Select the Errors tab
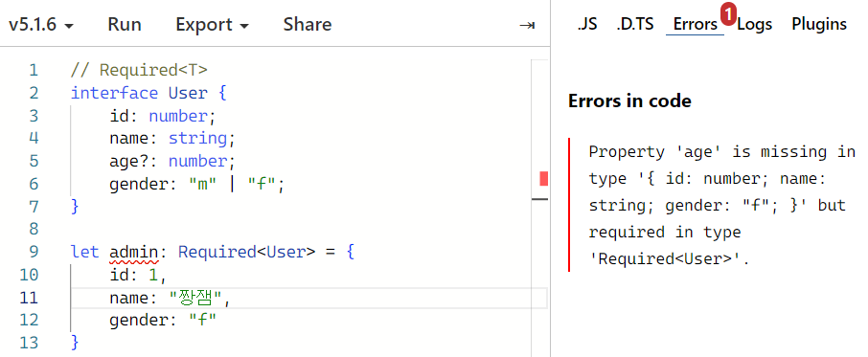Screen dimensions: 868x357 [x=696, y=24]
